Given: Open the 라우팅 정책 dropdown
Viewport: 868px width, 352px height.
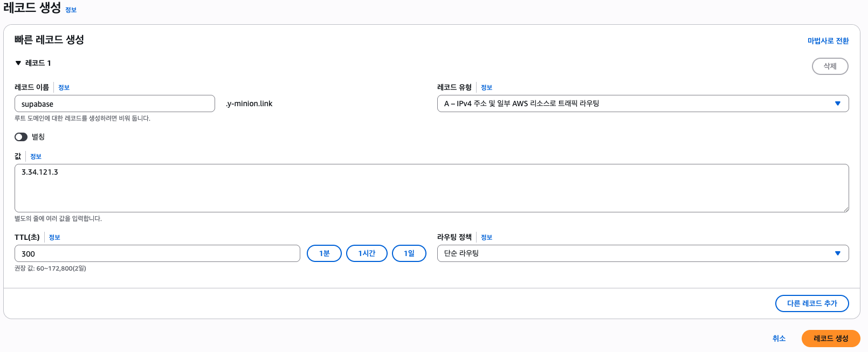Looking at the screenshot, I should pos(643,253).
